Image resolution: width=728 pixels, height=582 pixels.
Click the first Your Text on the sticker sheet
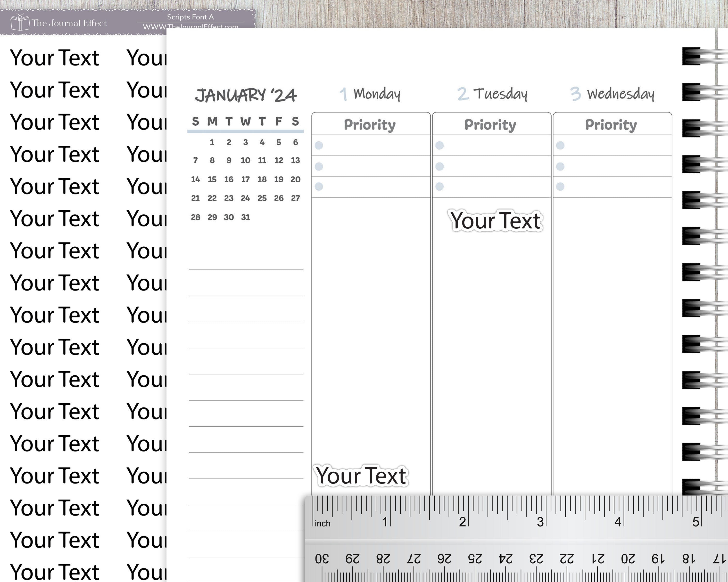point(54,58)
